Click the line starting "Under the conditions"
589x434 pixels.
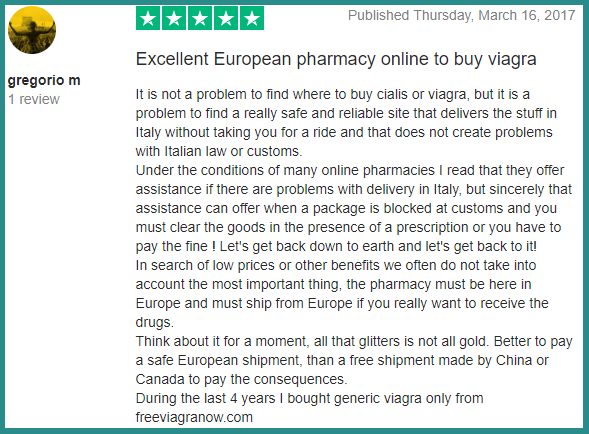[350, 170]
